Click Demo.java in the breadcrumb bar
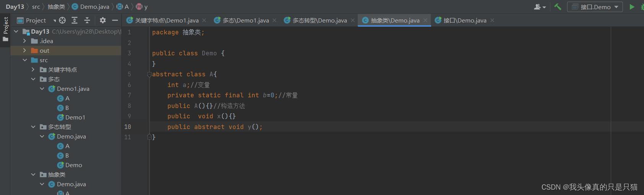 click(x=91, y=6)
